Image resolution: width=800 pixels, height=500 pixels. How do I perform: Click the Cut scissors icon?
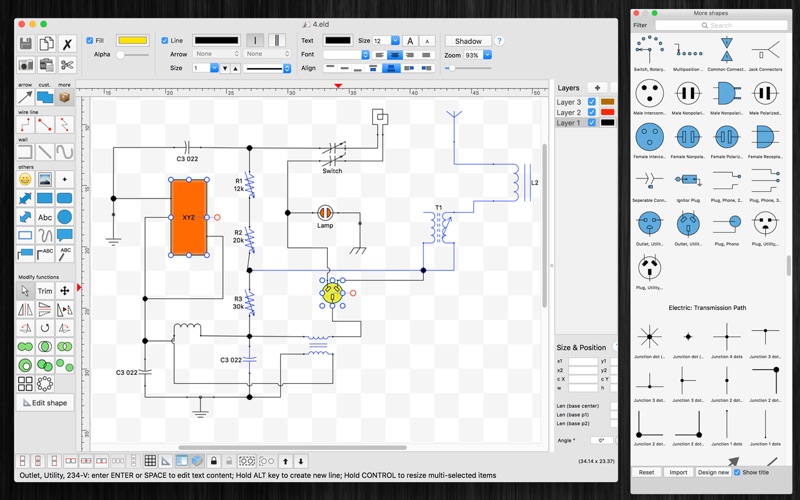click(x=67, y=65)
